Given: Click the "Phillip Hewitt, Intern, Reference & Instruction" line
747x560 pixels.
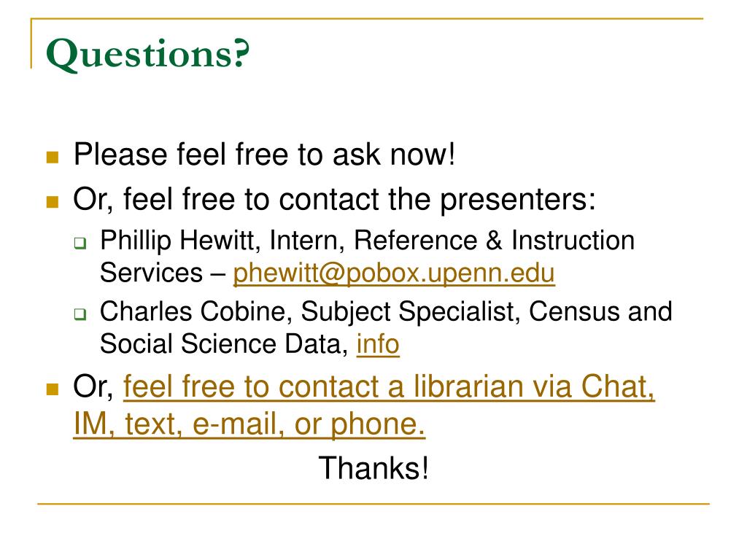Looking at the screenshot, I should click(x=368, y=240).
